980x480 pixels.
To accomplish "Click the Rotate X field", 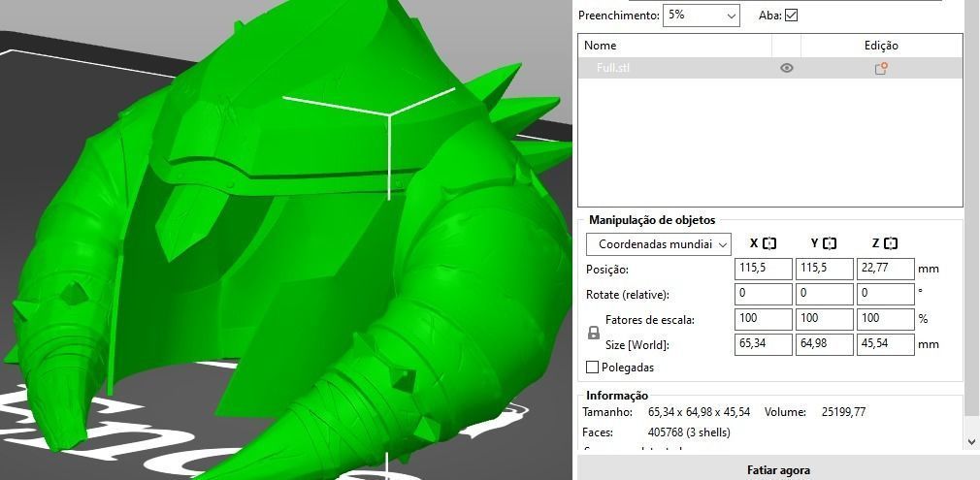I will pos(763,294).
